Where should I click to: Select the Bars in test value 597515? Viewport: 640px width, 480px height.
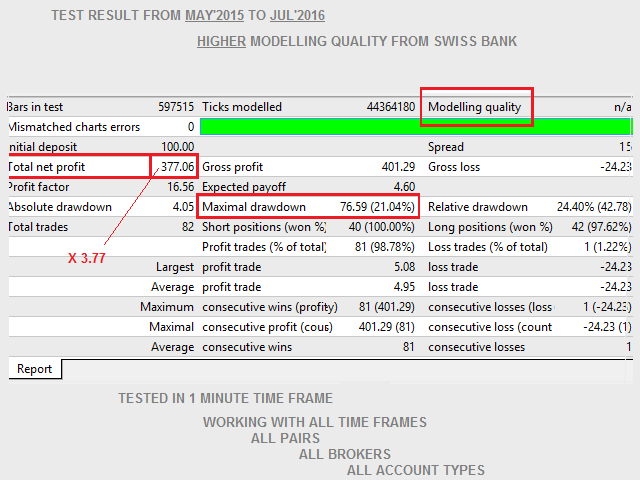pyautogui.click(x=170, y=107)
